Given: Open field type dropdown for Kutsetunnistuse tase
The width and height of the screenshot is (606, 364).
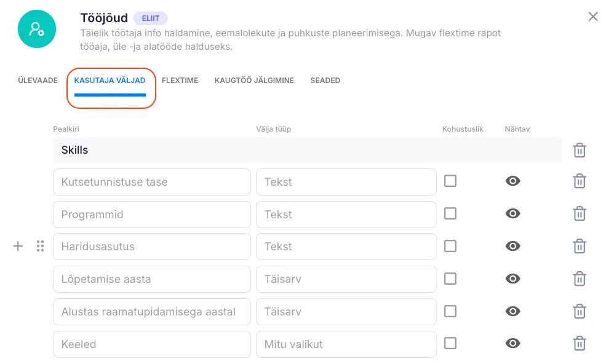Looking at the screenshot, I should (x=346, y=182).
